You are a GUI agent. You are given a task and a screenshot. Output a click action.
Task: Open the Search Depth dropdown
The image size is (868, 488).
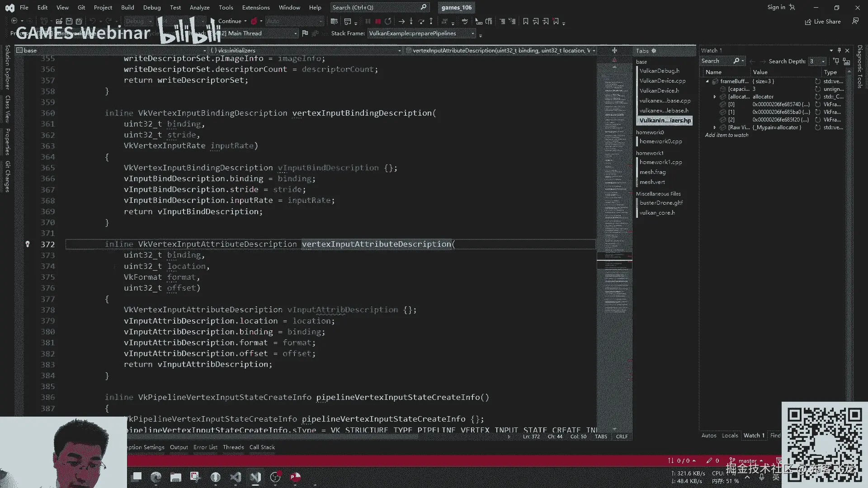(x=823, y=61)
